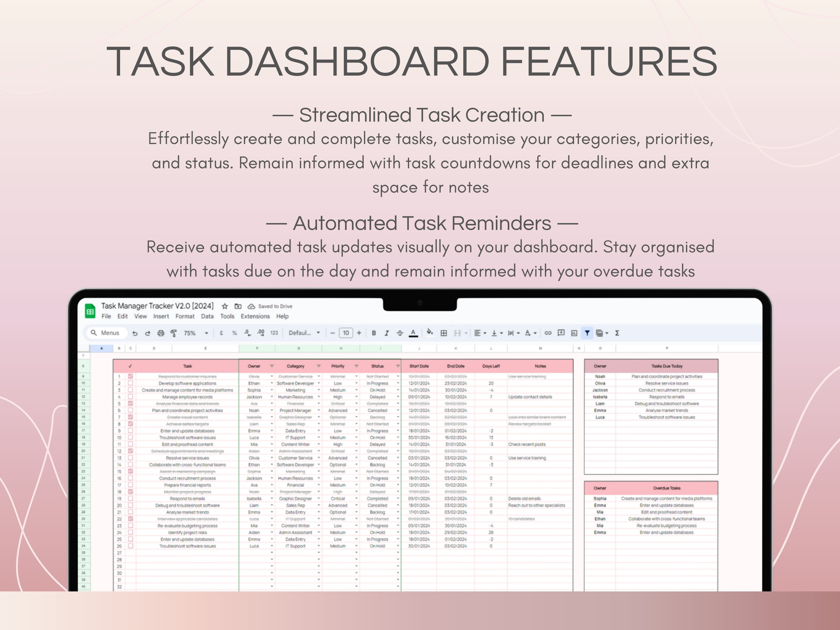This screenshot has height=630, width=840.
Task: Open the Format menu
Action: [185, 316]
